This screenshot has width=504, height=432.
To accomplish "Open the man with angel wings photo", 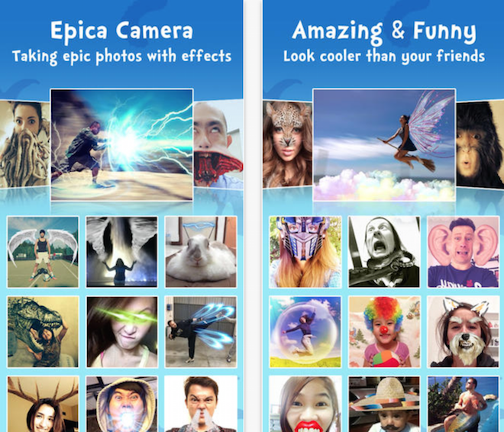I will [x=43, y=252].
